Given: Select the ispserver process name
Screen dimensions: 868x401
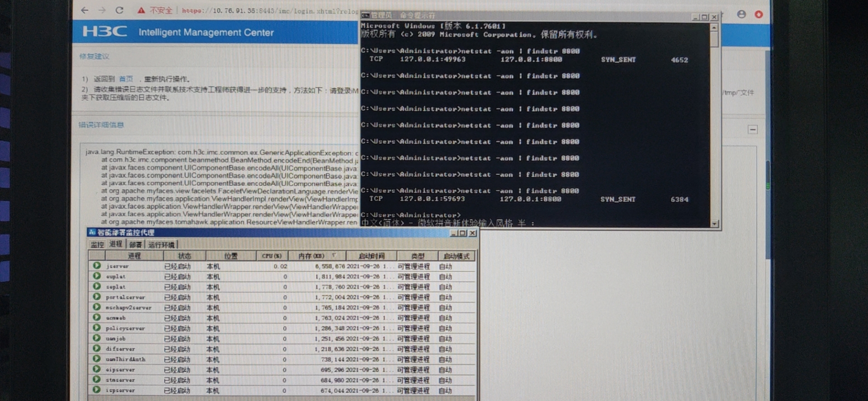Looking at the screenshot, I should coord(120,390).
